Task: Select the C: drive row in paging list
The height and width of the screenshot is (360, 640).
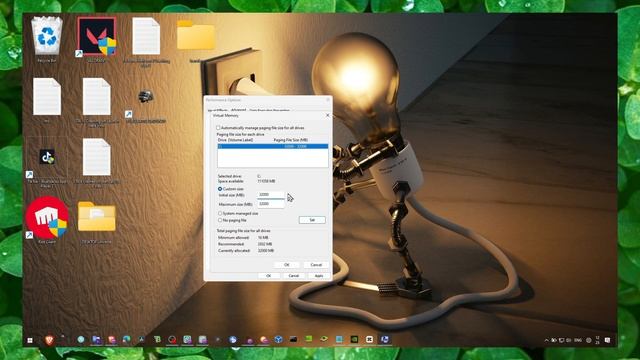Action: pos(273,146)
